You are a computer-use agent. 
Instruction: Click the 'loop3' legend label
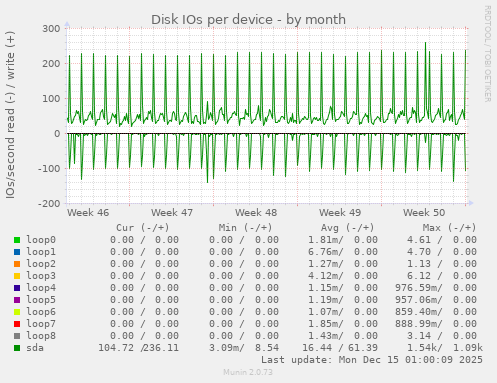point(41,276)
